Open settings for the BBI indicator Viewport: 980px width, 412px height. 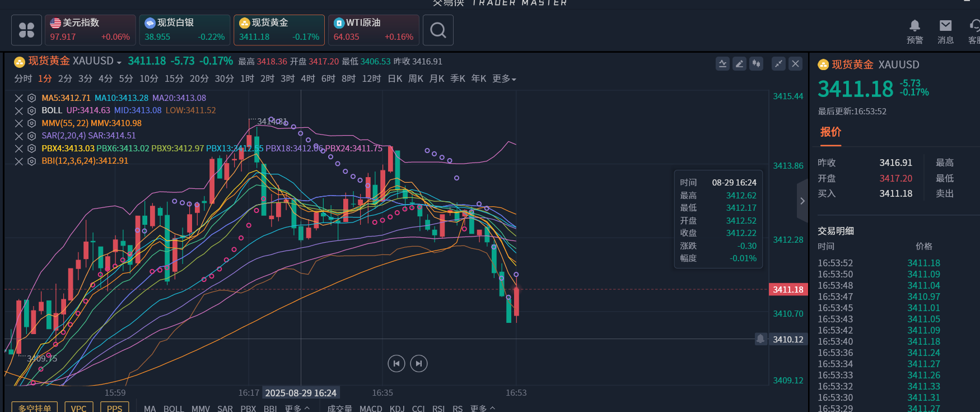coord(32,161)
